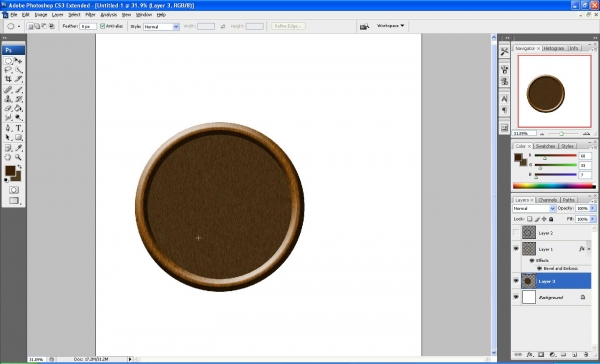Image resolution: width=600 pixels, height=364 pixels.
Task: Toggle Anti-alias checkbox
Action: click(x=103, y=26)
